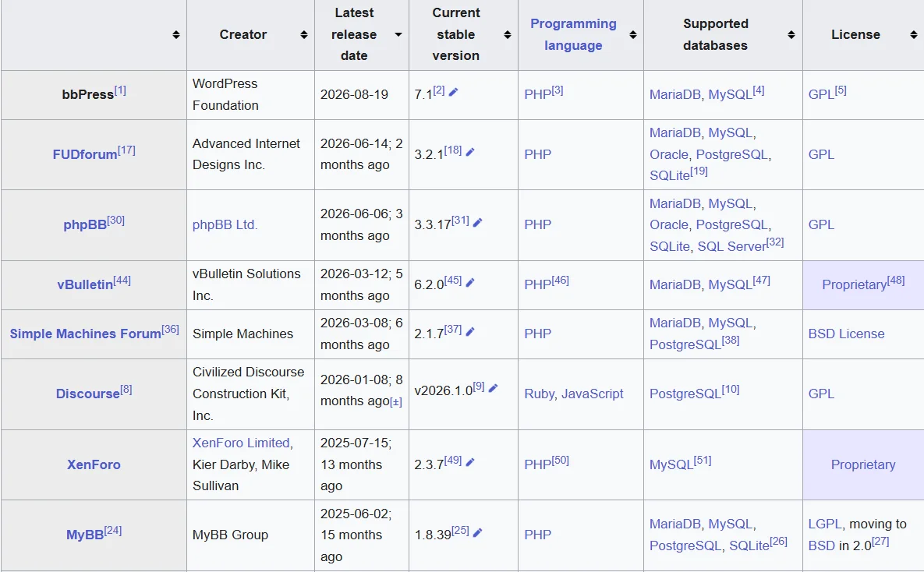Select 'Civilized Discourse Construction Kit, Inc.' text
The width and height of the screenshot is (924, 572).
pos(248,394)
